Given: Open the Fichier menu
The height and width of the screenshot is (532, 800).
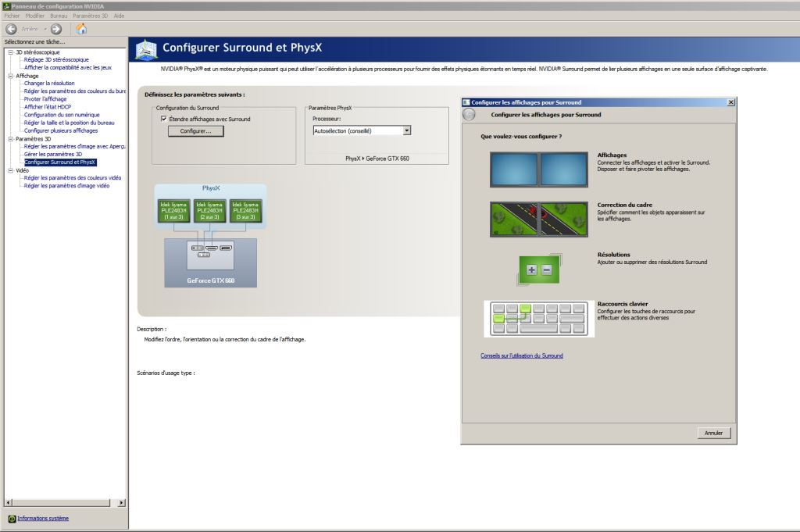Looking at the screenshot, I should pyautogui.click(x=12, y=16).
